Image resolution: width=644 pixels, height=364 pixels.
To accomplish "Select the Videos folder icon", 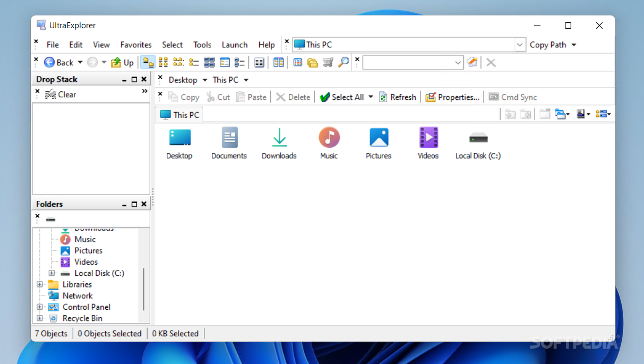I will click(428, 143).
